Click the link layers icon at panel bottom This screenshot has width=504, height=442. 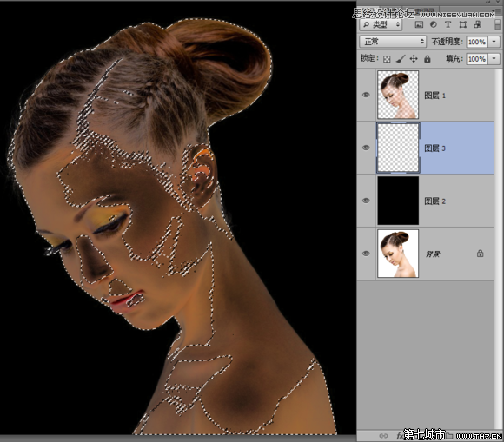383,436
